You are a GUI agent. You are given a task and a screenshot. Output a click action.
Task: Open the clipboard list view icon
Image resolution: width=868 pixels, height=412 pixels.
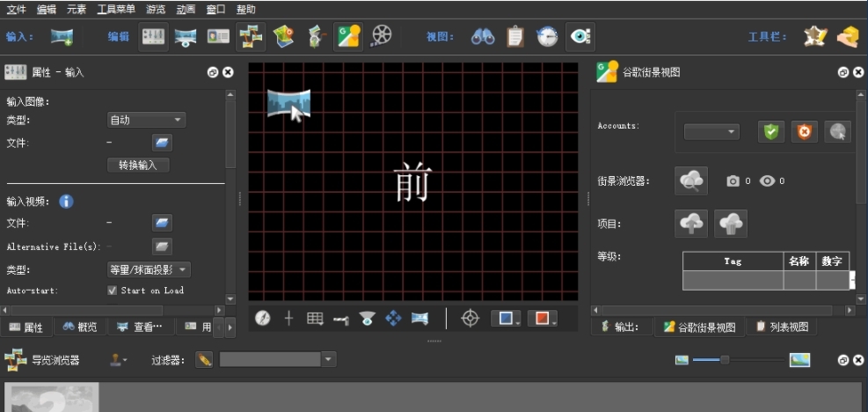coord(514,37)
